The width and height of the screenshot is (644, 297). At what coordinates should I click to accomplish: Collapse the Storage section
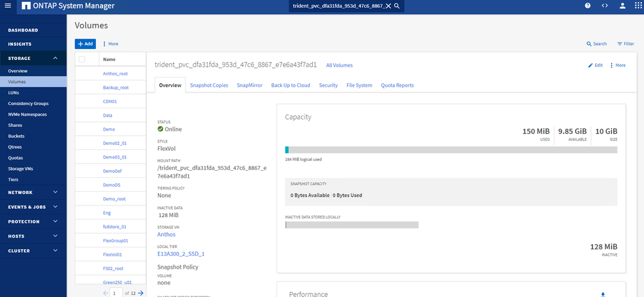tap(55, 58)
